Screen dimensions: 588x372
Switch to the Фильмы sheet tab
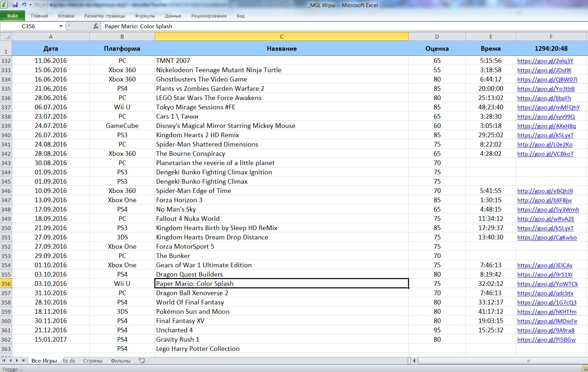click(121, 361)
